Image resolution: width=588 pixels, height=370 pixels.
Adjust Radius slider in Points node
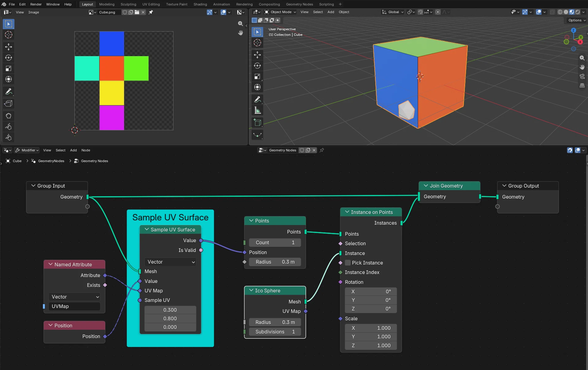point(275,262)
